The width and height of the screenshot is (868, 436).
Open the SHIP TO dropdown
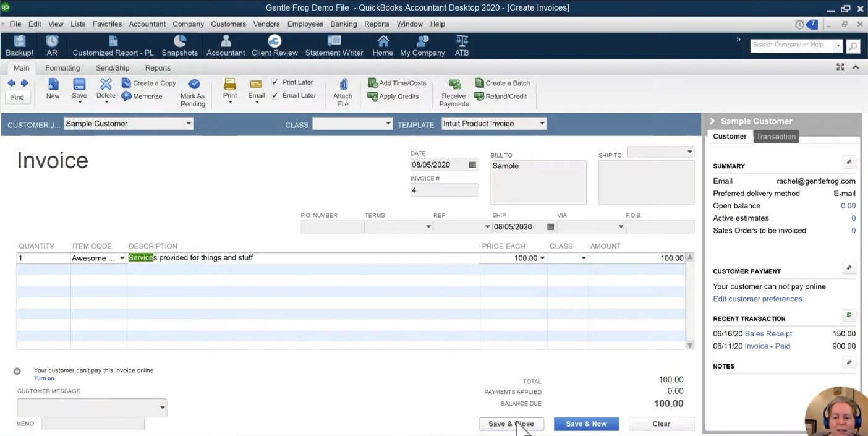[689, 152]
